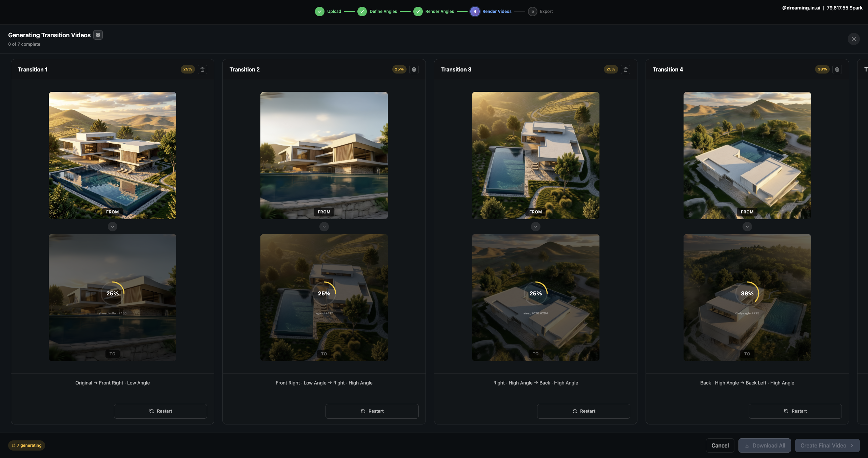Select the Render Videos step
The height and width of the screenshot is (458, 868).
coord(475,11)
